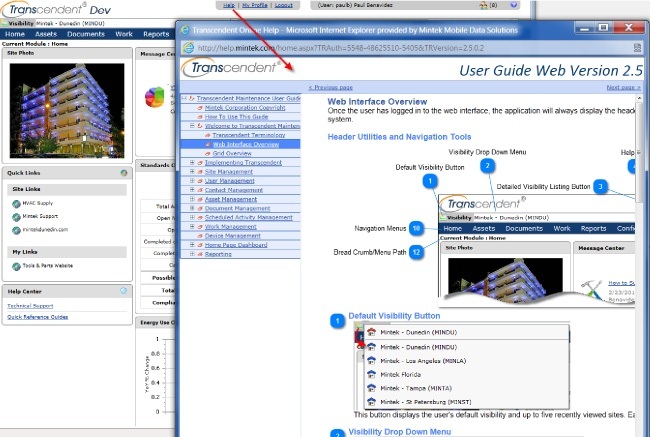
Task: Expand the Document Management node
Action: tap(192, 208)
